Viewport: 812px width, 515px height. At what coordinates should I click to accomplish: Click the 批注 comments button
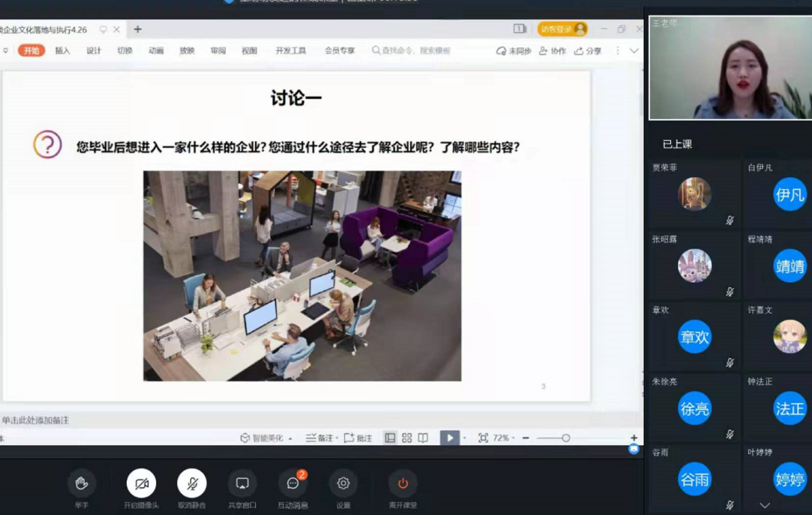click(358, 438)
